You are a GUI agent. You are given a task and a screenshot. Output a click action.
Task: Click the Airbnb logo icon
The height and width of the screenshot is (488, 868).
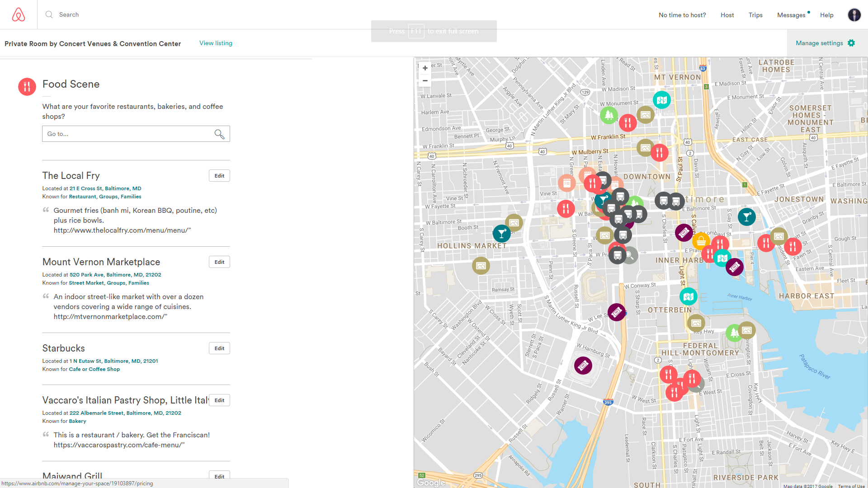point(19,14)
